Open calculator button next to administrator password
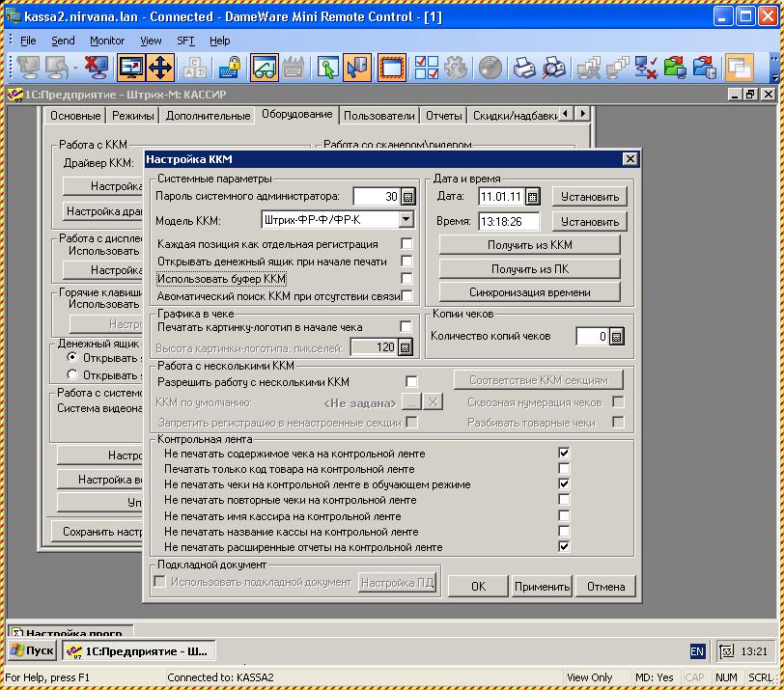Viewport: 784px width, 690px height. click(x=408, y=196)
